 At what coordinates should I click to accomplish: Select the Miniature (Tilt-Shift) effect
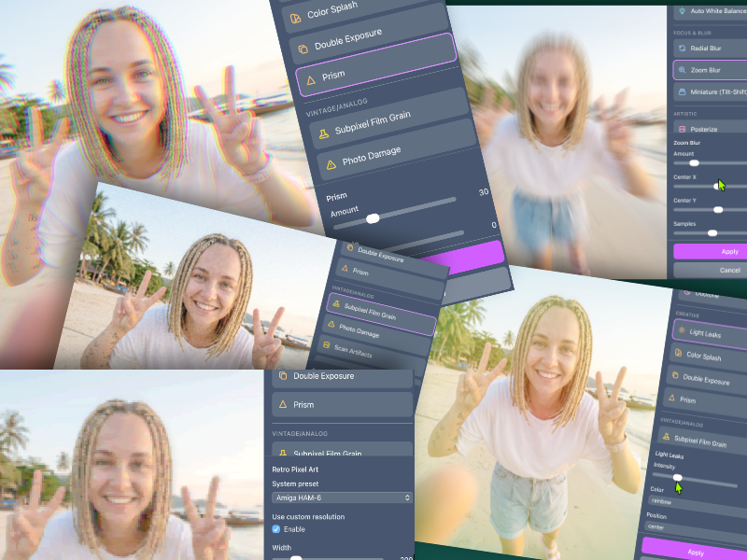click(x=710, y=91)
